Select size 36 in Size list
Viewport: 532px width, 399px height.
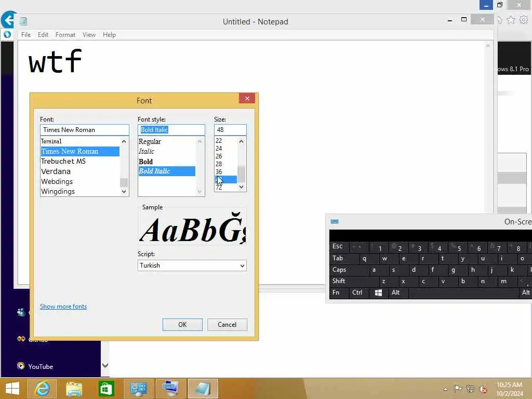click(x=226, y=171)
